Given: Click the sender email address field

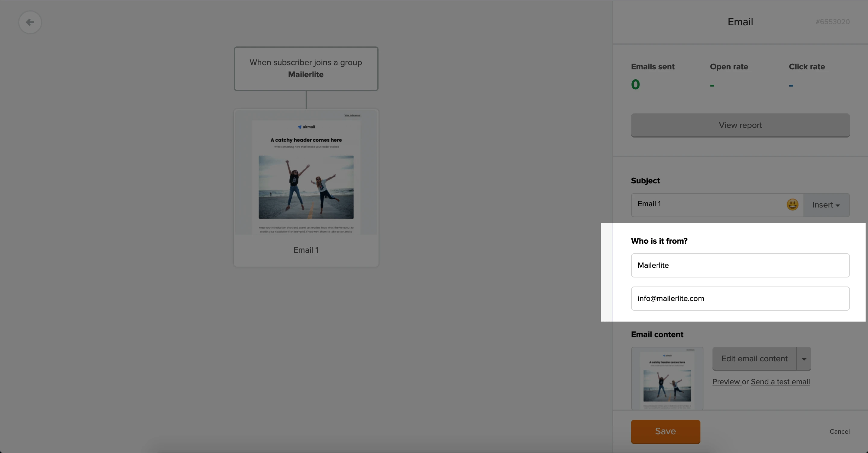Looking at the screenshot, I should tap(740, 299).
